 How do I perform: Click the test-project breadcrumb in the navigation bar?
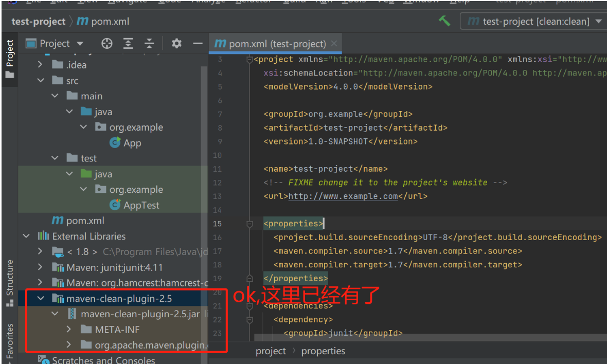[39, 21]
